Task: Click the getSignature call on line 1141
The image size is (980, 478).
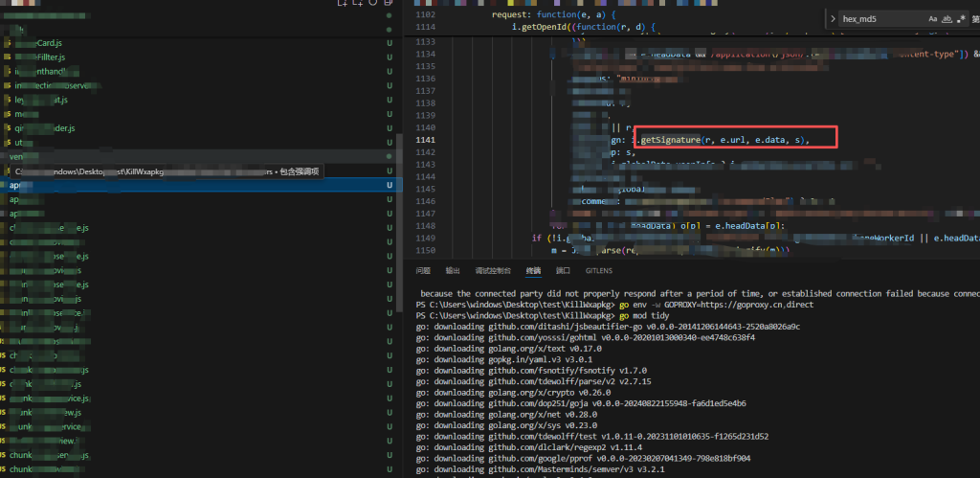Action: (670, 140)
